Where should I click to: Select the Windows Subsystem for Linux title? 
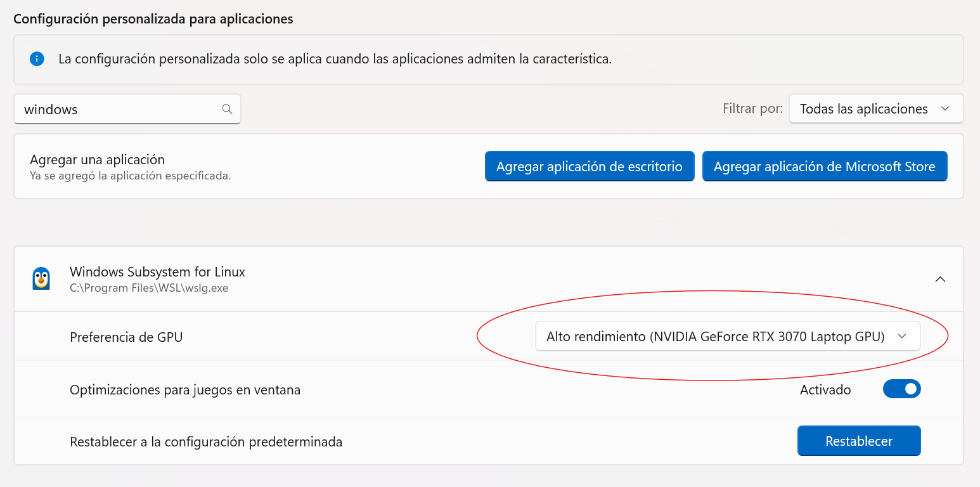click(157, 272)
